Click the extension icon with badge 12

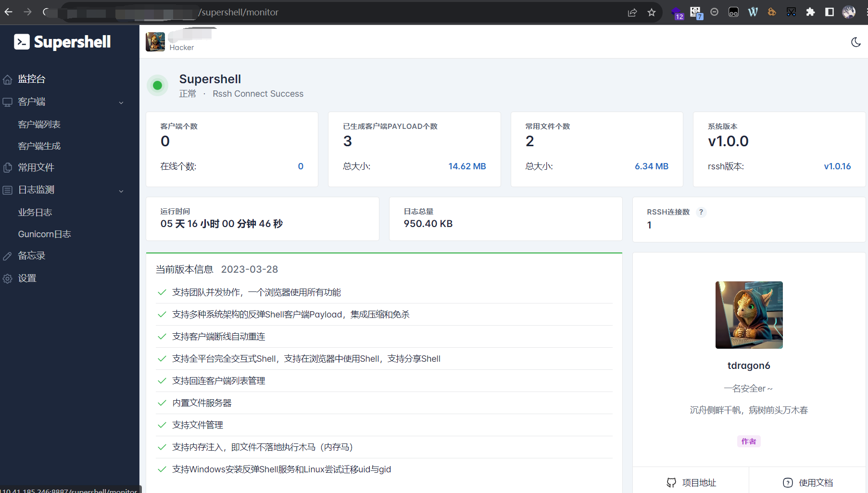coord(677,13)
